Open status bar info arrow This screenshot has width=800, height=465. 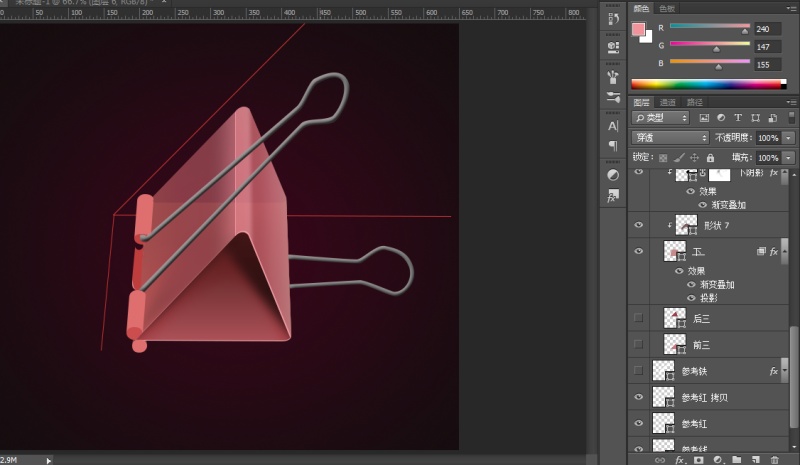click(x=48, y=460)
